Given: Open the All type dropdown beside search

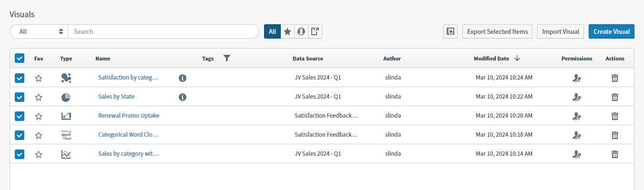Looking at the screenshot, I should tap(39, 31).
